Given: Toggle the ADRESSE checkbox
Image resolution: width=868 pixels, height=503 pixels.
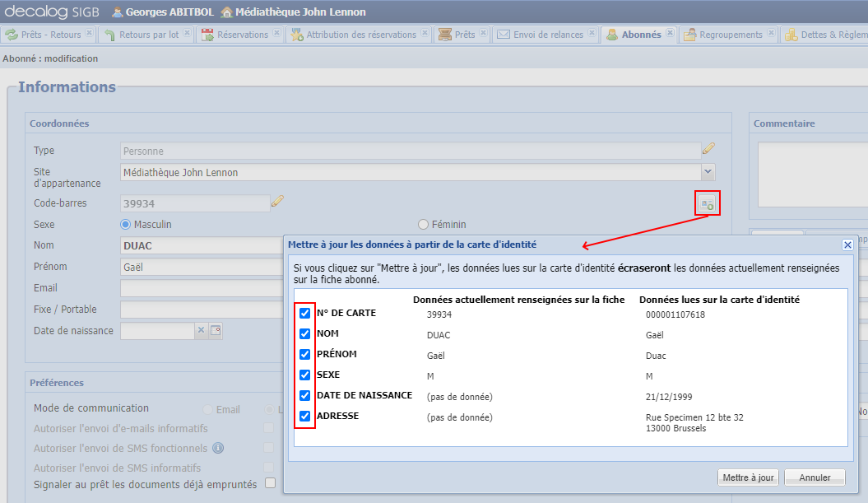Looking at the screenshot, I should click(305, 417).
